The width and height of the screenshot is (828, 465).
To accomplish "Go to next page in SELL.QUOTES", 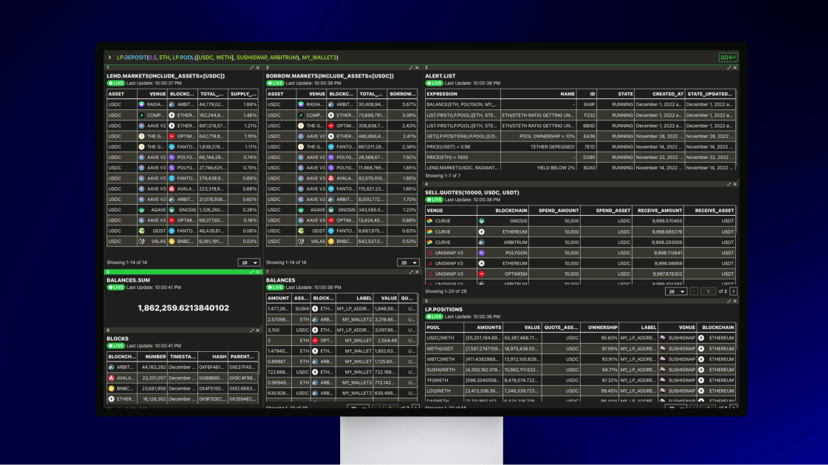I will click(x=733, y=291).
